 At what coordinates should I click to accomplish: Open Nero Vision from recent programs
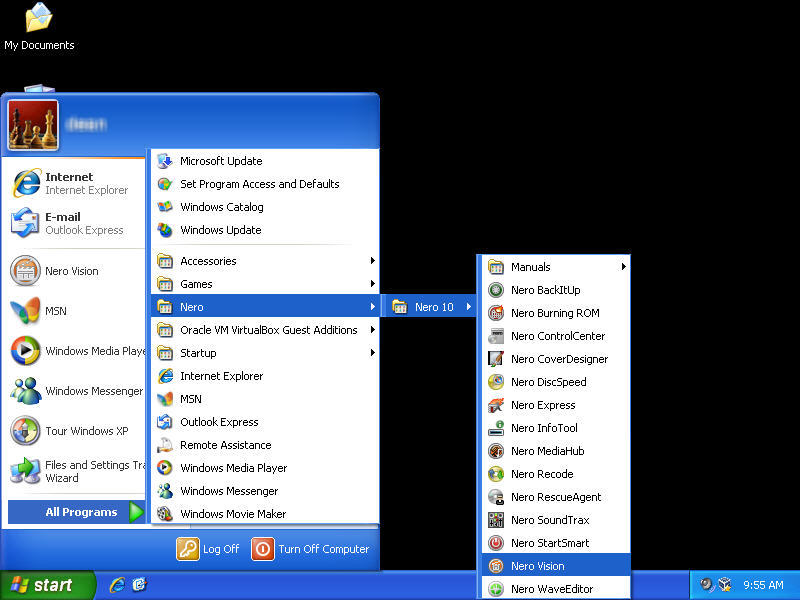coord(74,271)
